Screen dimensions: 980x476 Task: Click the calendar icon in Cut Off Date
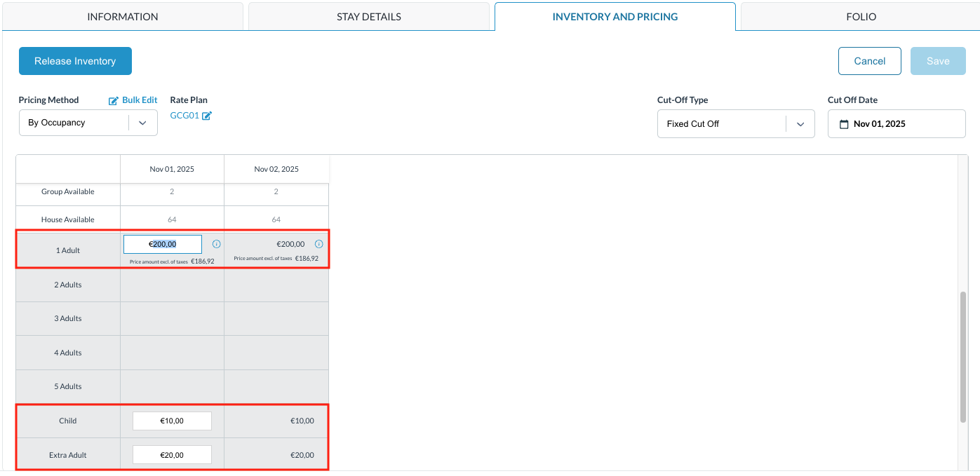tap(844, 124)
